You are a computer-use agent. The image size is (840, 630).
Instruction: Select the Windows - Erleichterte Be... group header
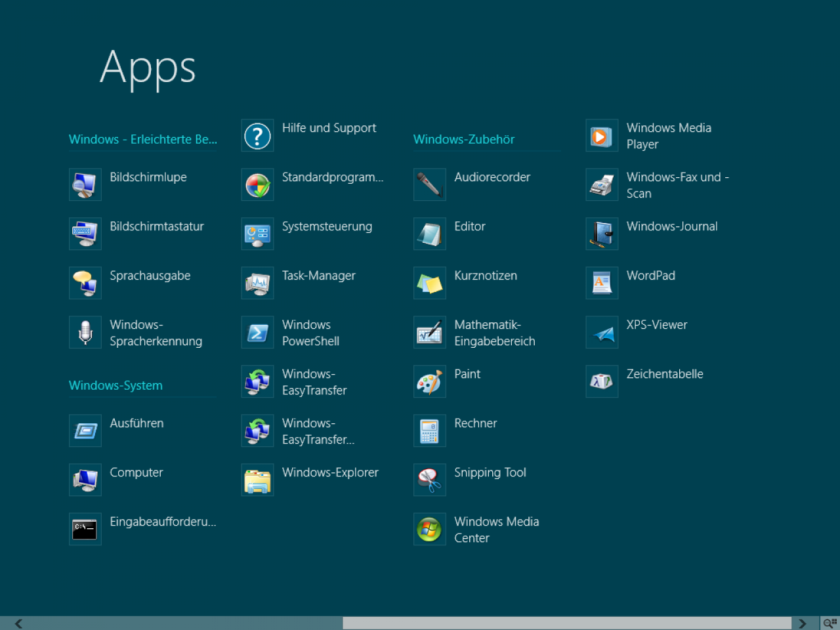[x=142, y=139]
